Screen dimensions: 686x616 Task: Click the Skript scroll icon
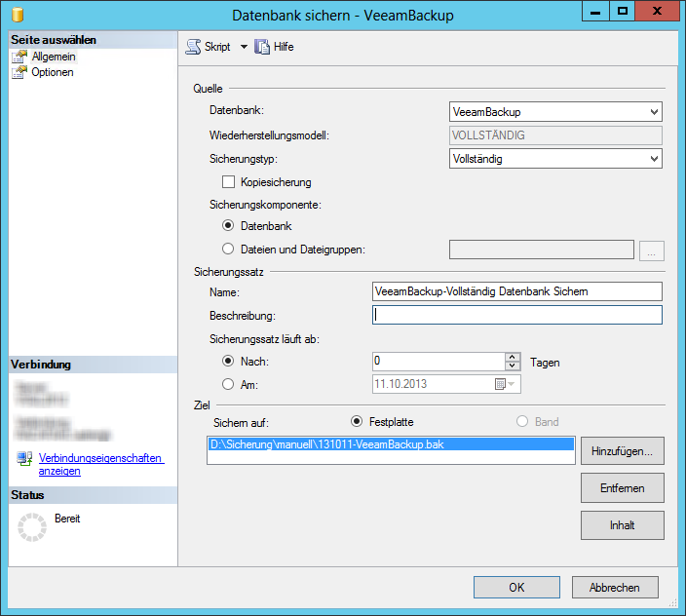pos(193,47)
